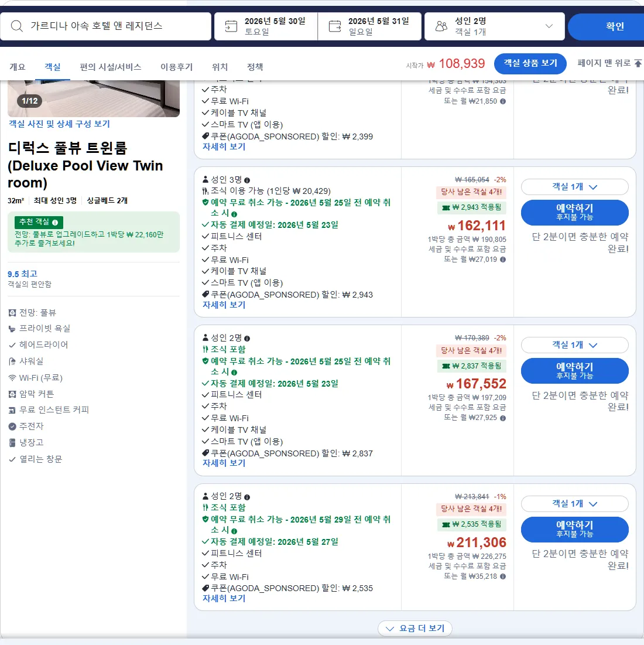This screenshot has width=644, height=645.
Task: Click info icon next to 월 ₩27,019
Action: click(503, 260)
